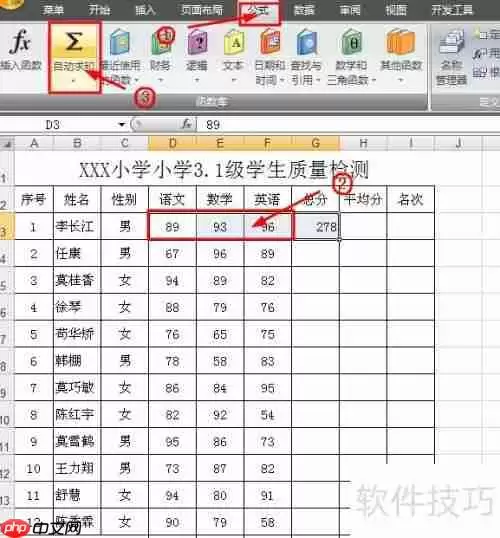Select the name cell 莫桂香
This screenshot has width=500, height=538.
click(x=77, y=280)
